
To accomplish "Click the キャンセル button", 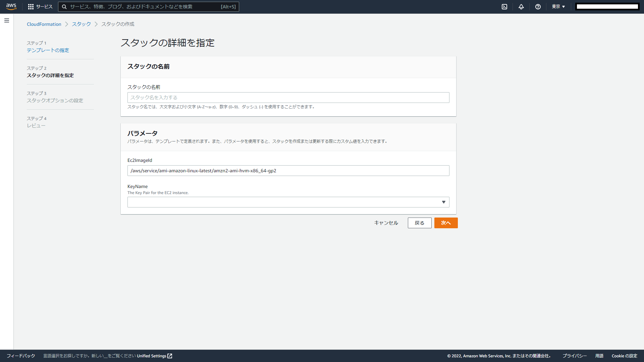I will click(x=386, y=223).
